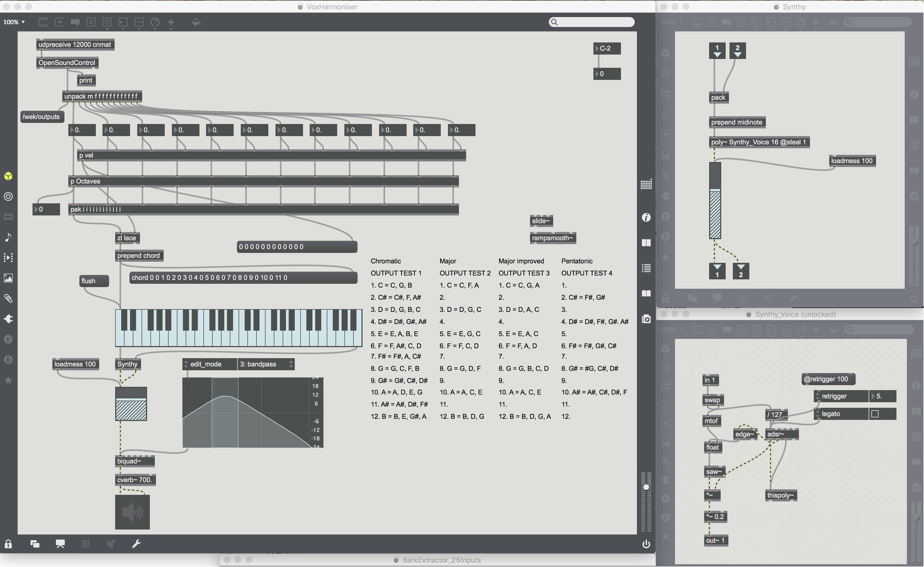
Task: Open the '3: bandpass' filter type menu
Action: click(266, 364)
